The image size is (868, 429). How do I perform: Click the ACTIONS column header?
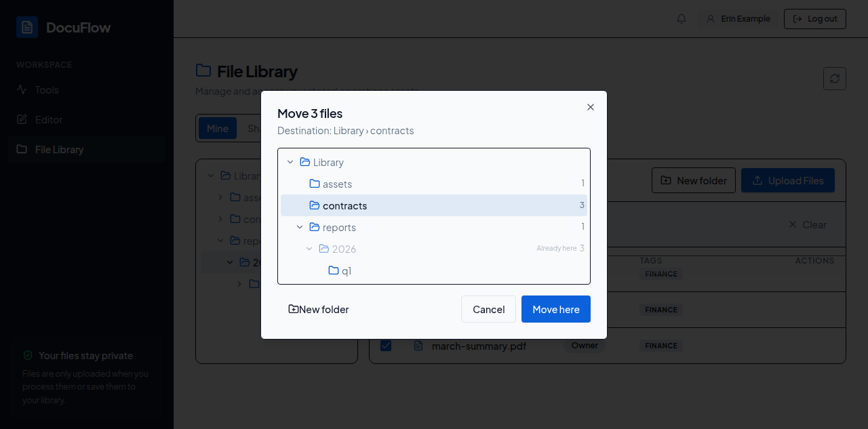[814, 260]
